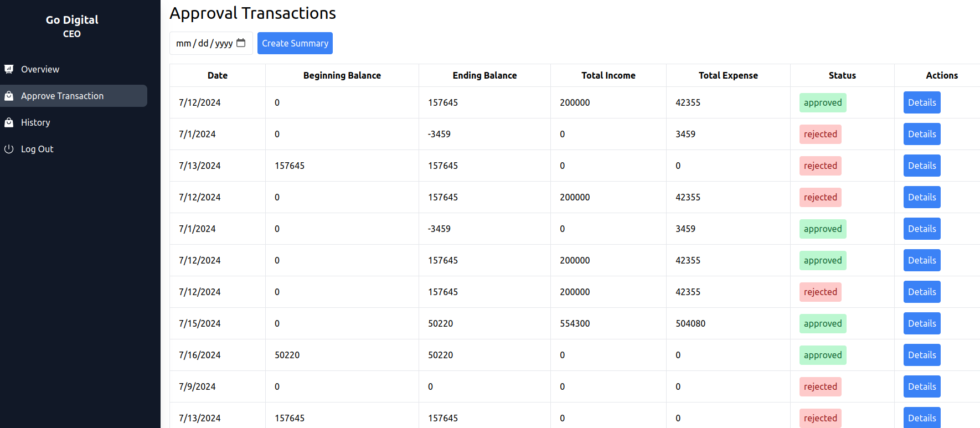Click Details for first 7/13/2024 rejected row

tap(921, 166)
